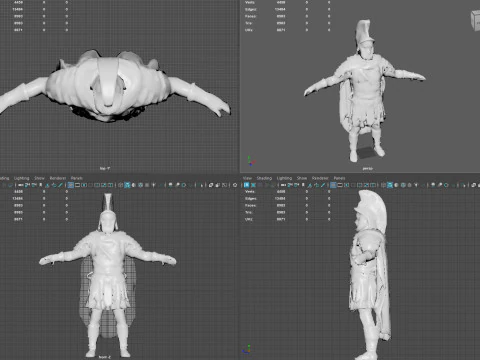
Task: Toggle Multisample Anti-aliasing in side view panel
Action: pyautogui.click(x=446, y=185)
